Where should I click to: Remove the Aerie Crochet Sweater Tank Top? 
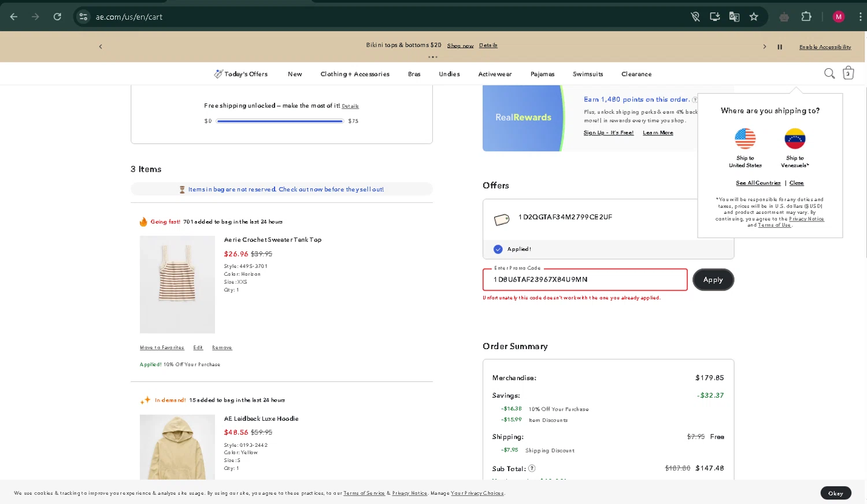pyautogui.click(x=222, y=347)
